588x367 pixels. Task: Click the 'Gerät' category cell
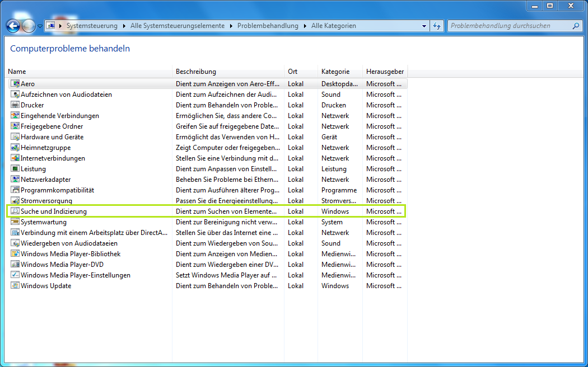[x=329, y=137]
